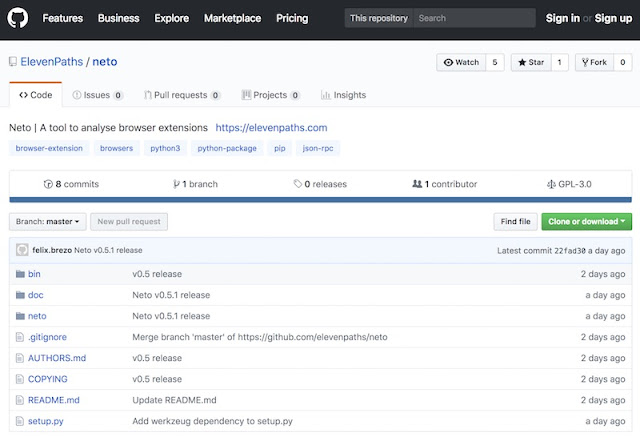Click the license scale icon by GPL-3.0

(x=551, y=184)
